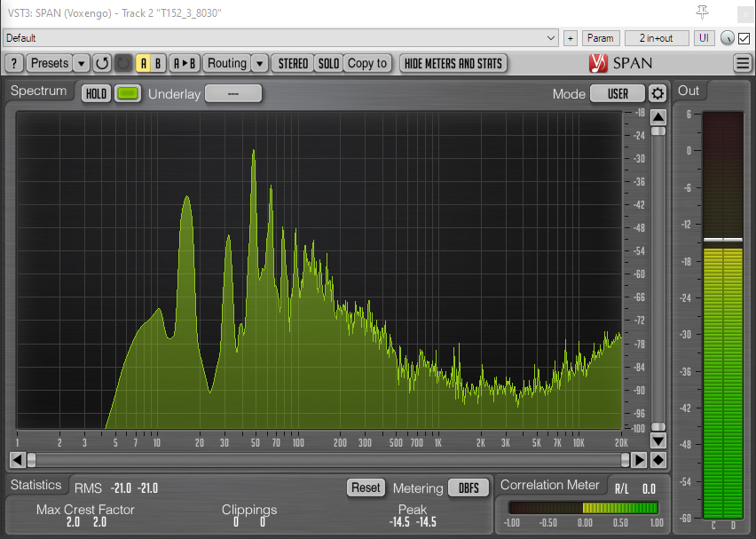Open spectrum mode settings gear
The width and height of the screenshot is (756, 539).
657,93
